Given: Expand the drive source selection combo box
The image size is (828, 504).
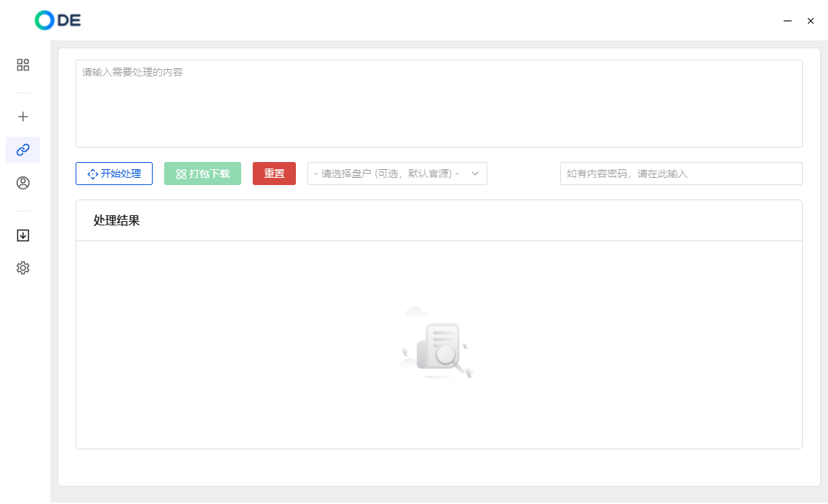Looking at the screenshot, I should (x=396, y=174).
